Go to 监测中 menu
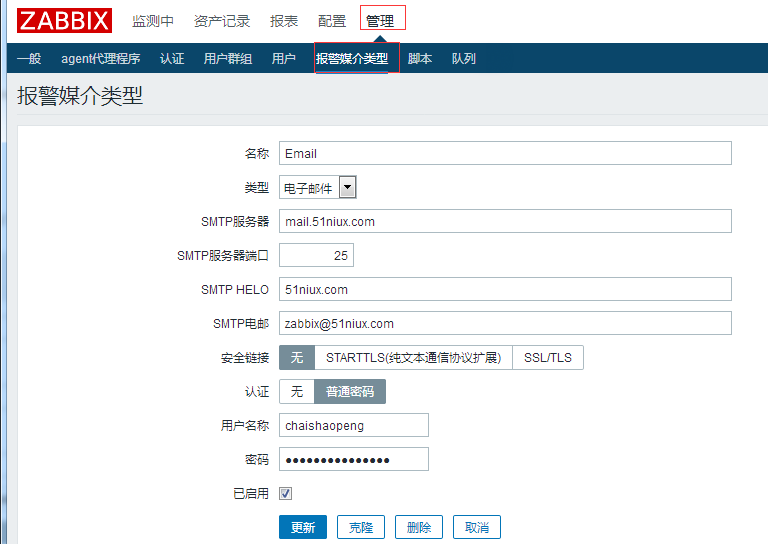The image size is (768, 544). (x=153, y=21)
